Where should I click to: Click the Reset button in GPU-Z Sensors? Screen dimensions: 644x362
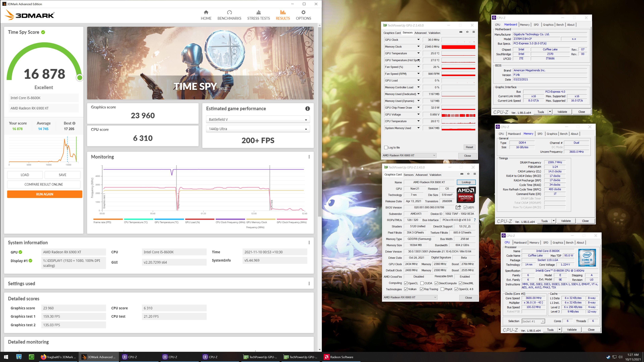469,147
